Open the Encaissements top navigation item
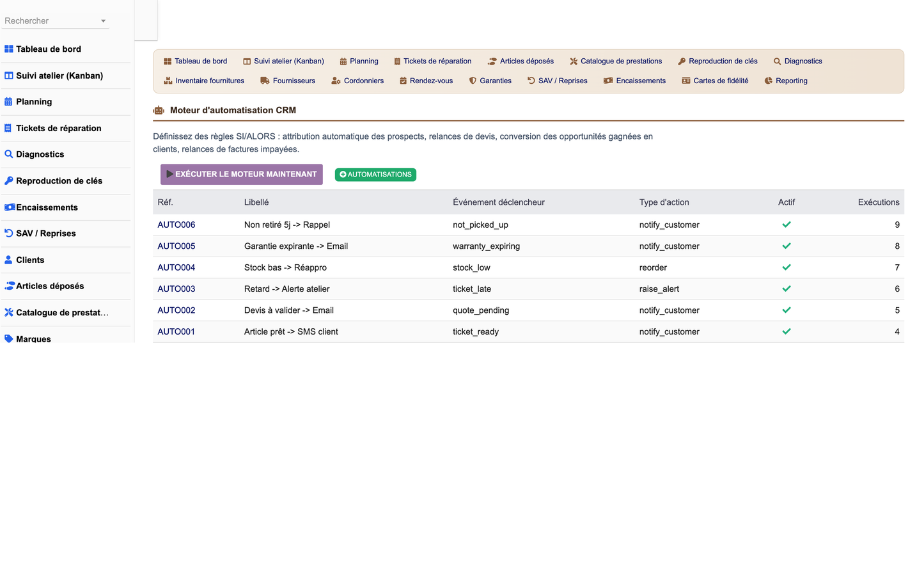Viewport: 924px width, 572px height. tap(635, 81)
